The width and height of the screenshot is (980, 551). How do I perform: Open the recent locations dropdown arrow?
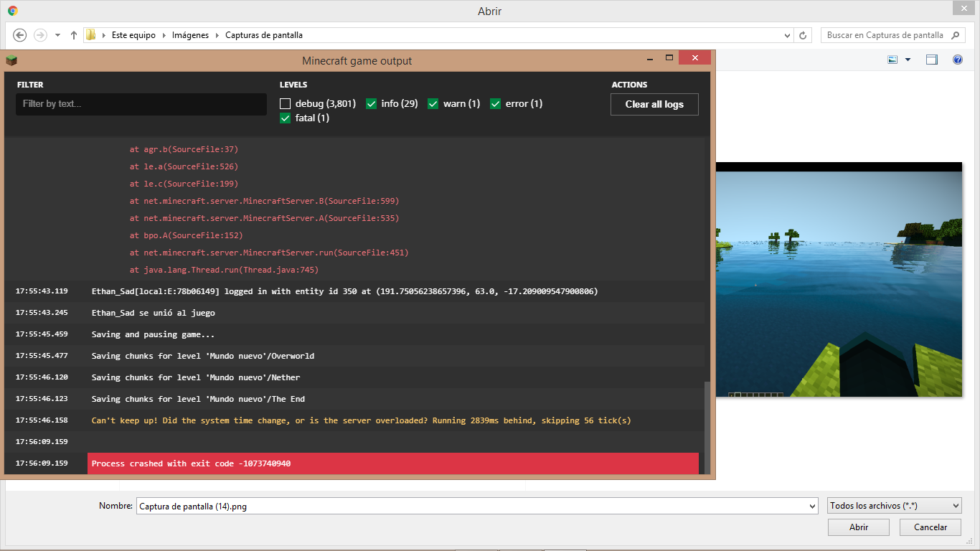click(x=57, y=35)
